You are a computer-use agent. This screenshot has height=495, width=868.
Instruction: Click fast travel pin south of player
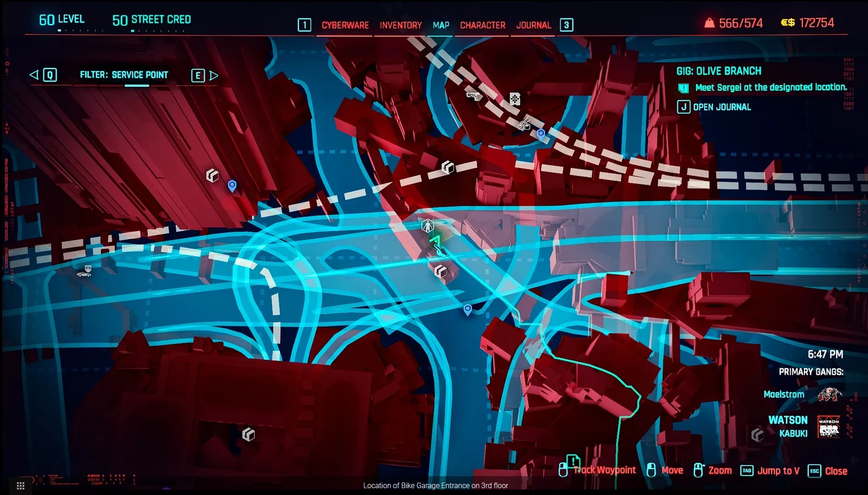pos(468,310)
